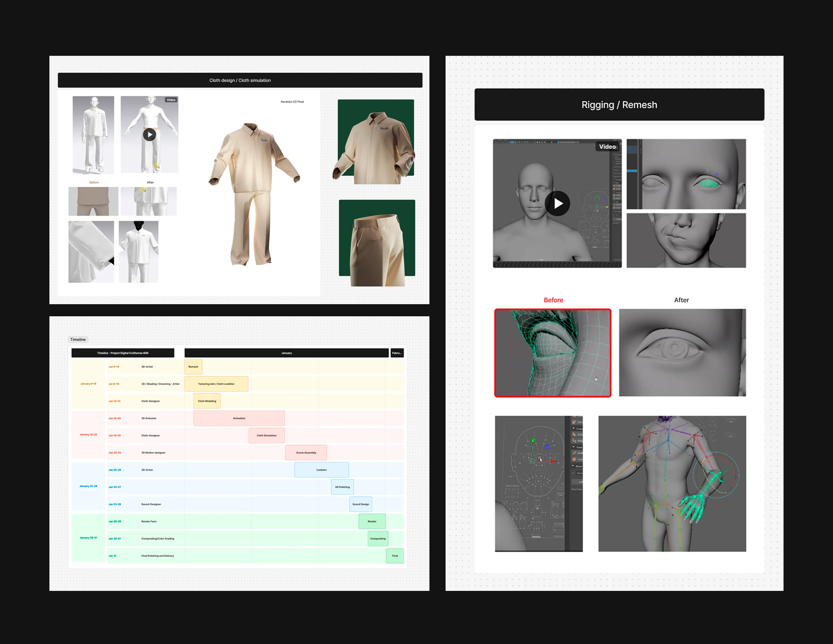Collapse the Components section in the dark side panel
The height and width of the screenshot is (644, 833).
pyautogui.click(x=574, y=429)
